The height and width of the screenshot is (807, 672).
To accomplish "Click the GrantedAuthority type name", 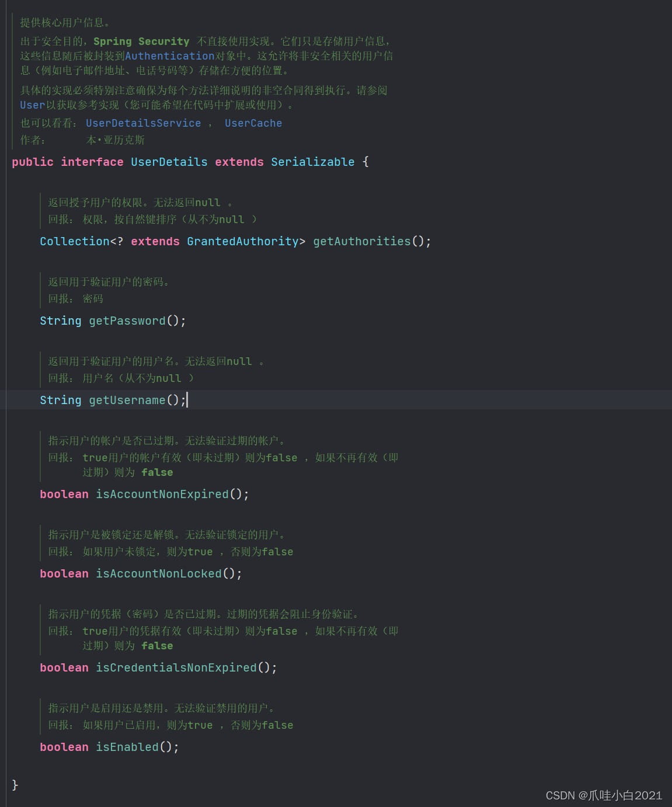I will coord(242,241).
